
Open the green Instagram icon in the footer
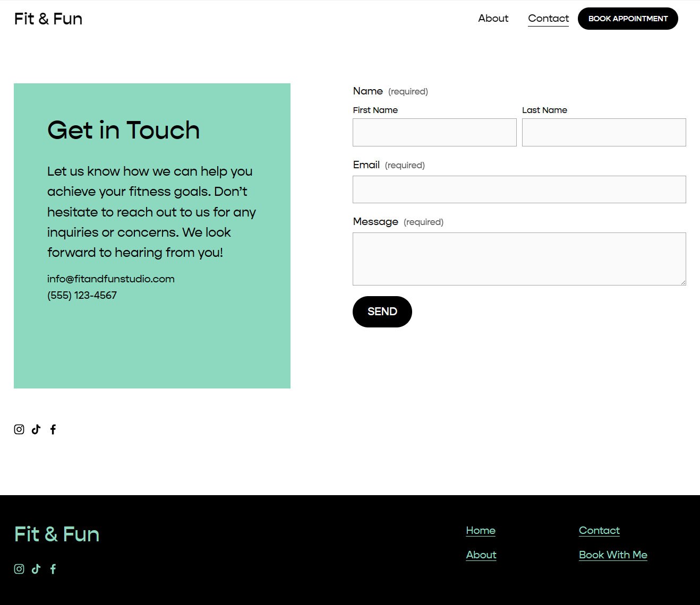tap(19, 569)
